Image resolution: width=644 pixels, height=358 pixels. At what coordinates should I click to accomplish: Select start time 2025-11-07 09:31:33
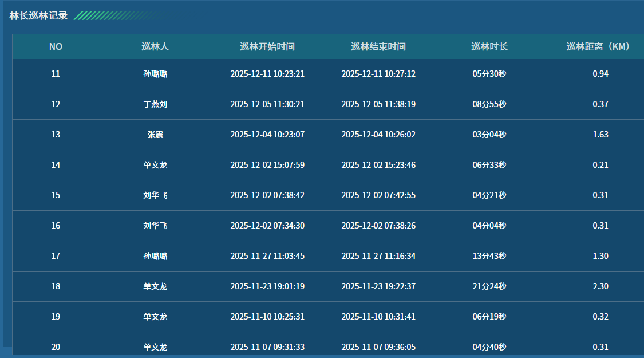click(x=267, y=347)
